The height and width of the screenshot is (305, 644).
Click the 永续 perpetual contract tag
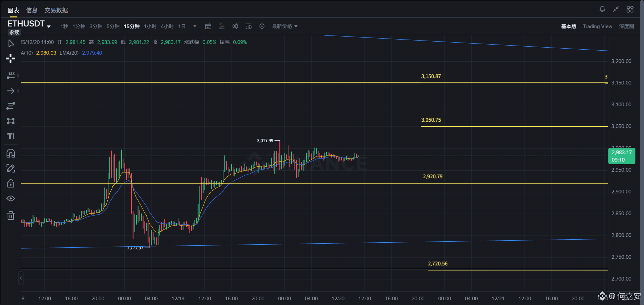[x=14, y=32]
